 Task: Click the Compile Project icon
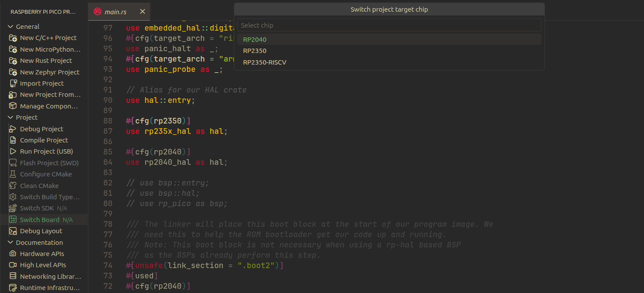click(13, 140)
